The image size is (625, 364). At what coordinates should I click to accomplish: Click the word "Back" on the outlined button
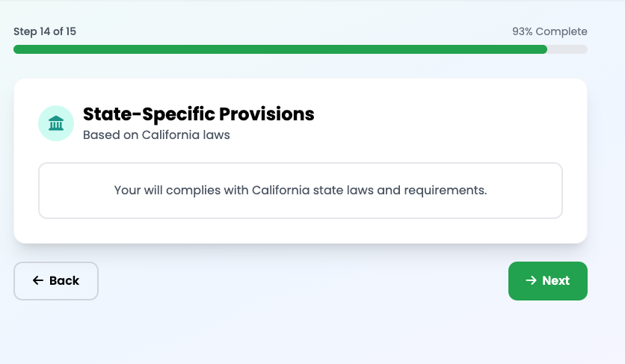[64, 281]
